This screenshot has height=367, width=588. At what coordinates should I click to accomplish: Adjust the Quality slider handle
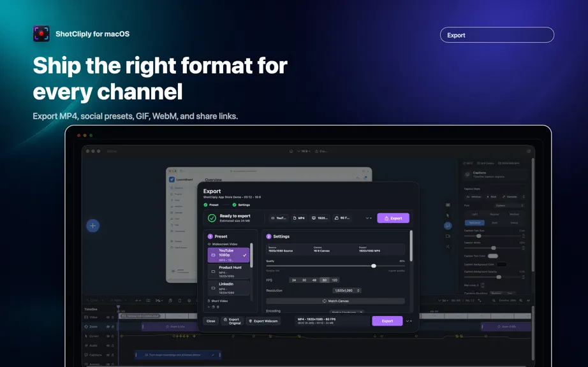[374, 266]
